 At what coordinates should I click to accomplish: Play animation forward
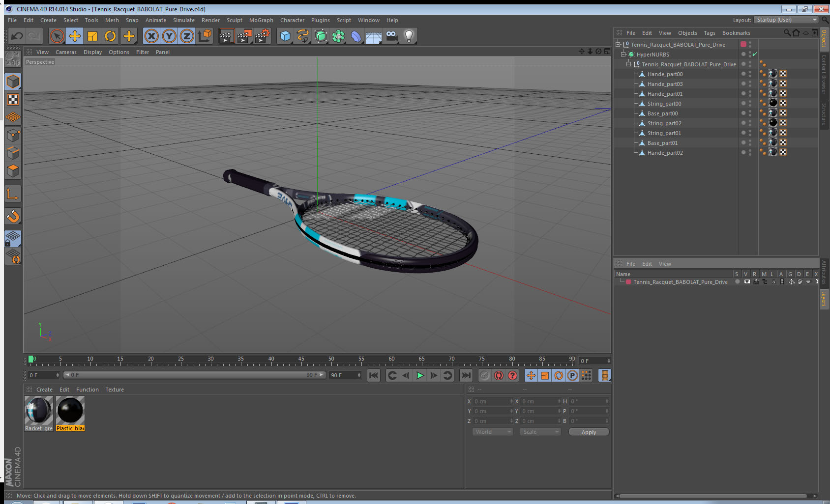[420, 376]
